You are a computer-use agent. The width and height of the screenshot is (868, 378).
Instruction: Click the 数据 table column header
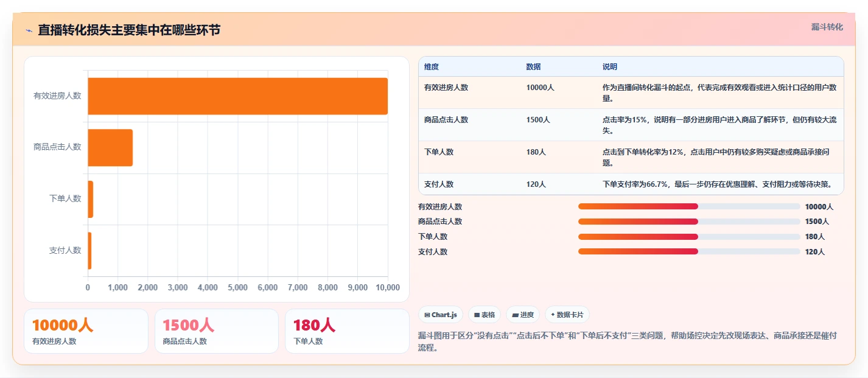534,67
